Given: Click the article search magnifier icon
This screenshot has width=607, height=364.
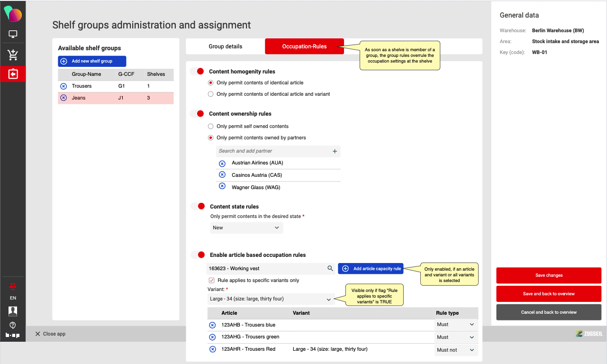Looking at the screenshot, I should coord(330,269).
